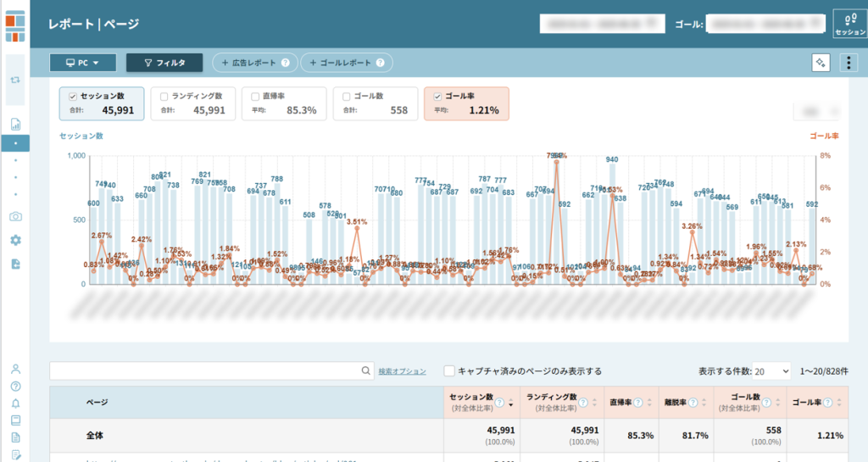
Task: Click the ゴールレポート add button
Action: pyautogui.click(x=347, y=63)
